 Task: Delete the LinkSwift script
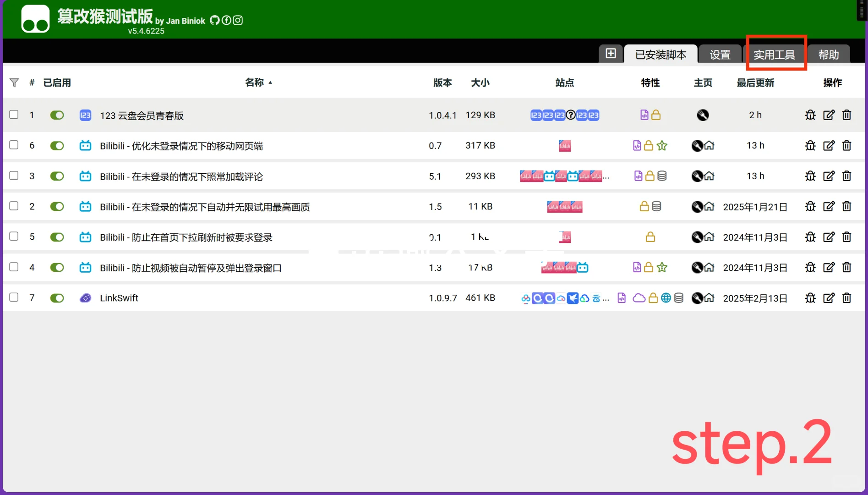point(846,298)
